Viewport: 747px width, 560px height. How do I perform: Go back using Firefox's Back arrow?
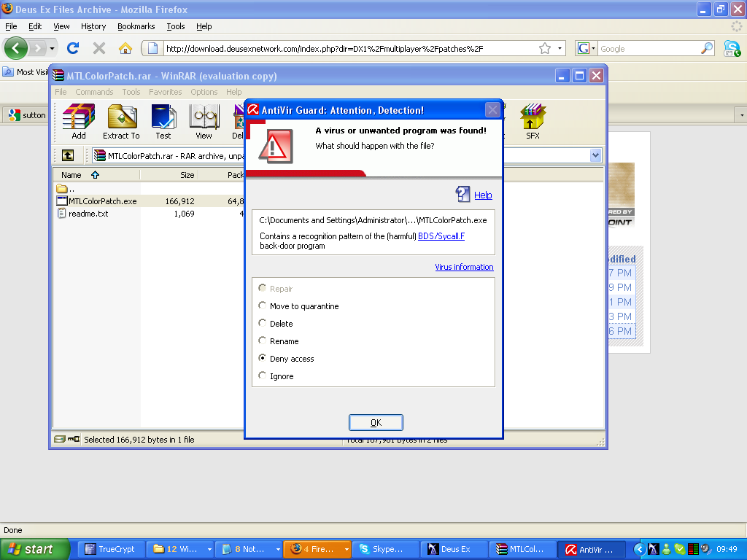pos(16,48)
